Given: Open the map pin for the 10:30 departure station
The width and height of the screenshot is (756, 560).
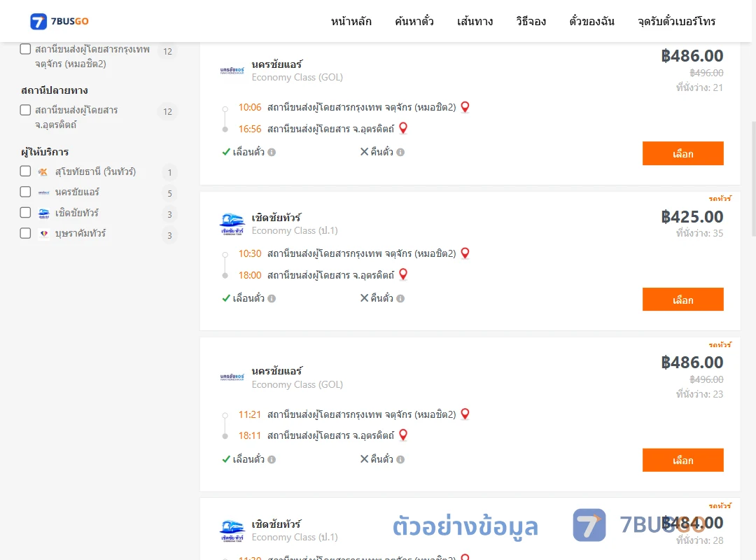Looking at the screenshot, I should point(465,253).
